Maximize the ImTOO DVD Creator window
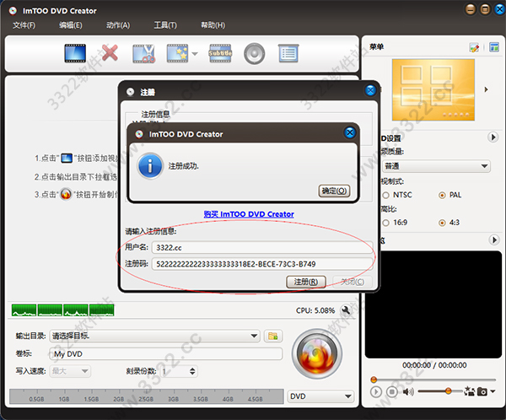This screenshot has height=420, width=506. (x=485, y=9)
